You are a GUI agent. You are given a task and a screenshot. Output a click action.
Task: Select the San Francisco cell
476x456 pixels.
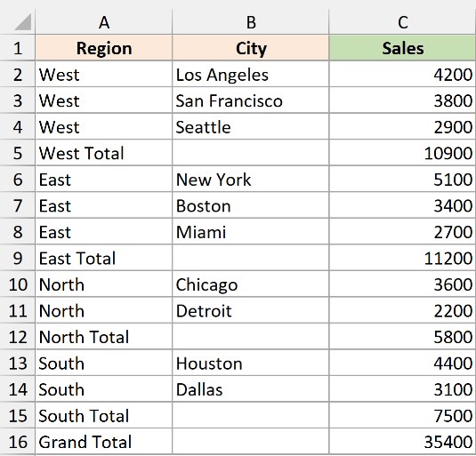(x=251, y=100)
